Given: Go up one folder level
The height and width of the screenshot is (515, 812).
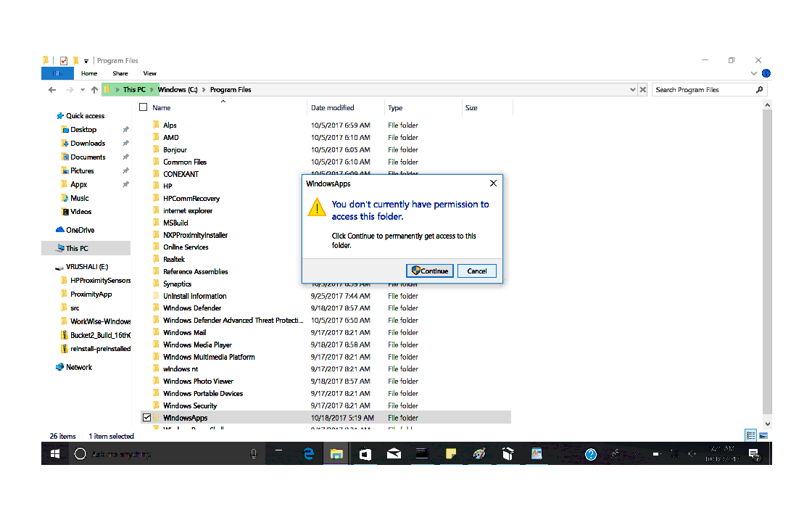Looking at the screenshot, I should [94, 90].
